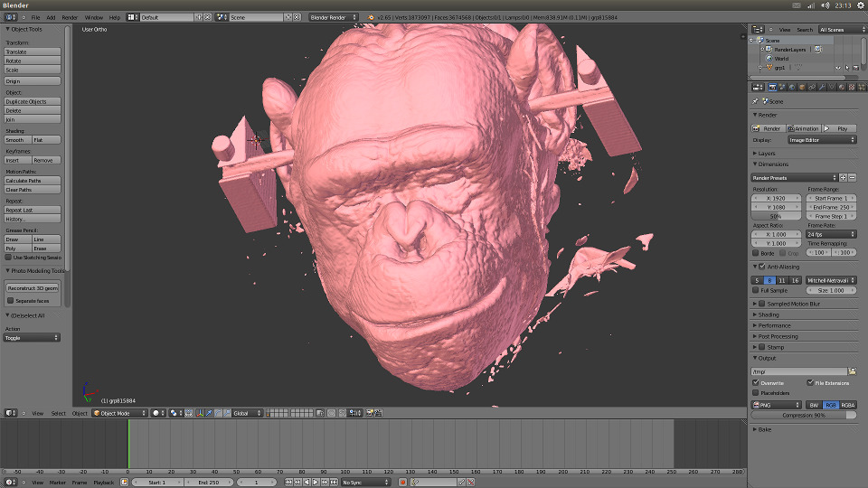Select the scale manipulator icon

pos(227,413)
